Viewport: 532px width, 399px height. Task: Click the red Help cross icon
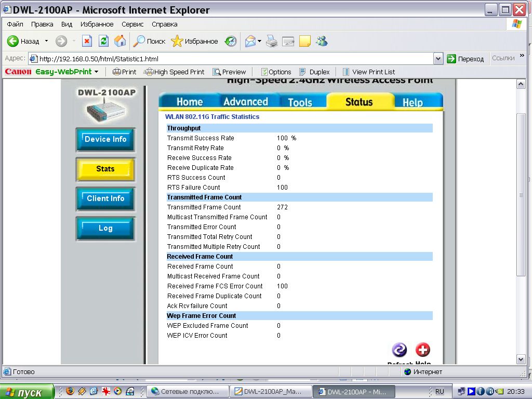coord(423,350)
